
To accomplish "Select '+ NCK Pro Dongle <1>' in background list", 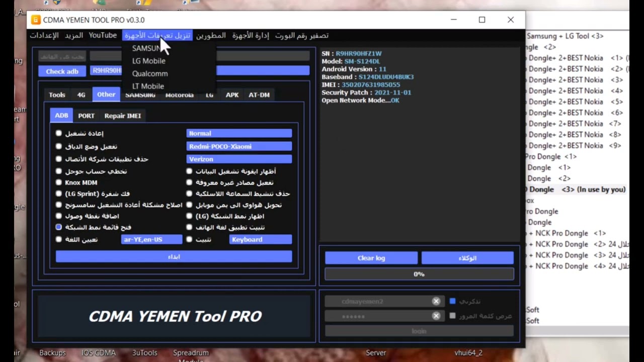I will point(567,233).
